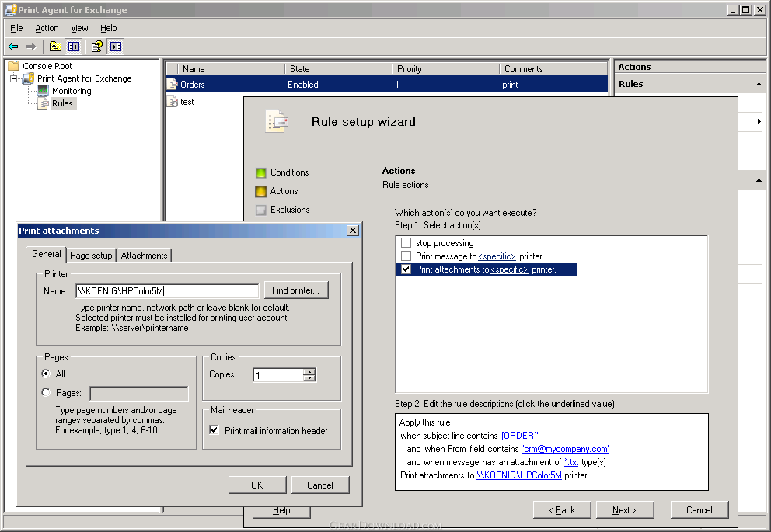
Task: Open the View menu
Action: click(x=79, y=28)
